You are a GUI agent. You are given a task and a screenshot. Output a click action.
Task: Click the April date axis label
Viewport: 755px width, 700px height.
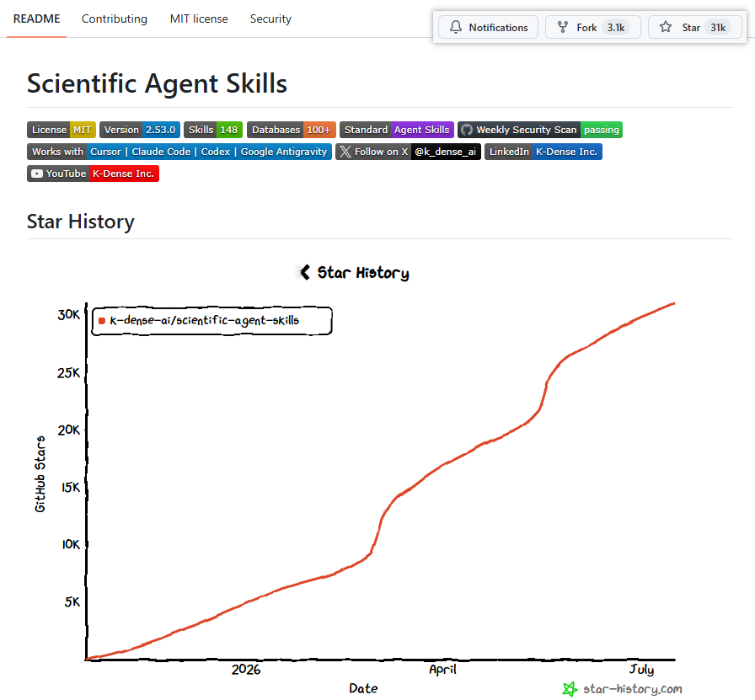coord(442,670)
